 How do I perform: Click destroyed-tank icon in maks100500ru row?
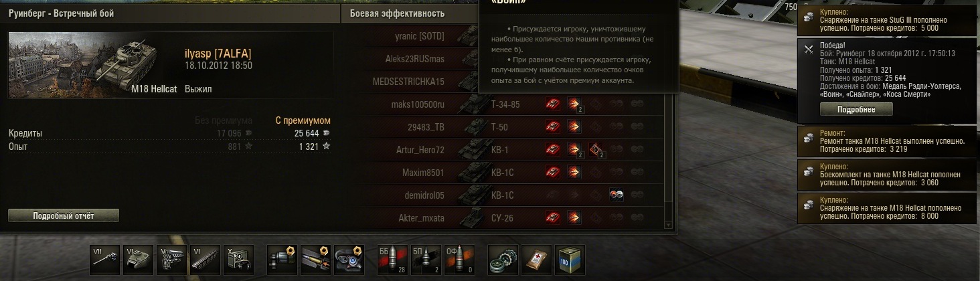coord(553,104)
